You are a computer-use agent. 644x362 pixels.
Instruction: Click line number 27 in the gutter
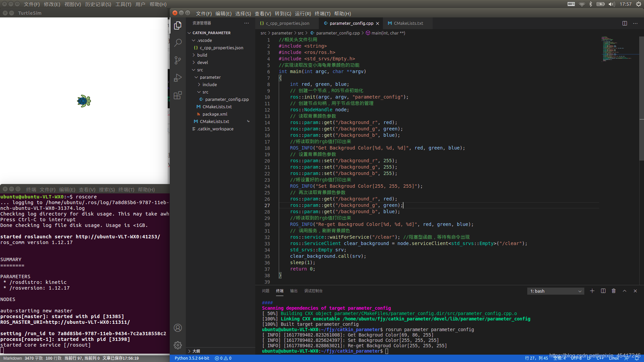(267, 205)
